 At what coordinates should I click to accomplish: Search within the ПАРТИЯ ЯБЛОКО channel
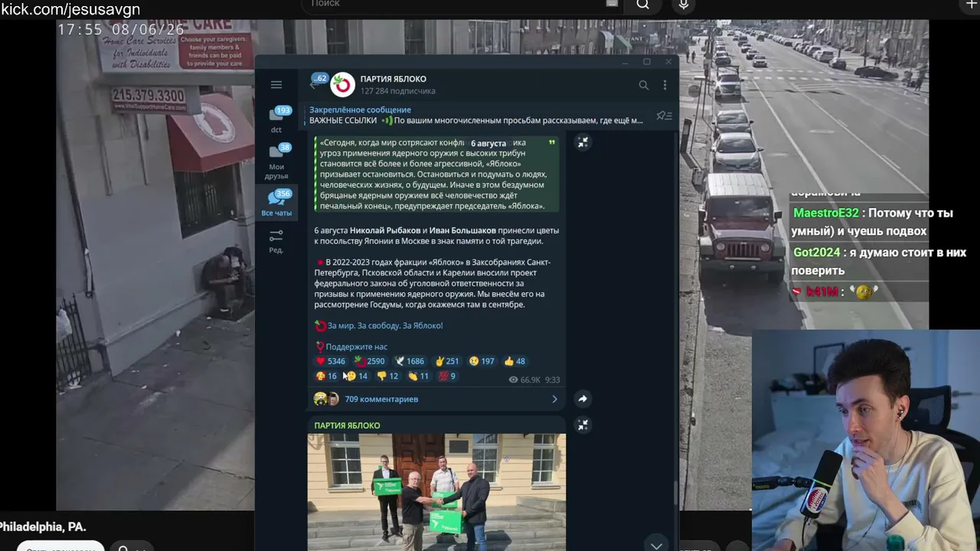(x=644, y=85)
